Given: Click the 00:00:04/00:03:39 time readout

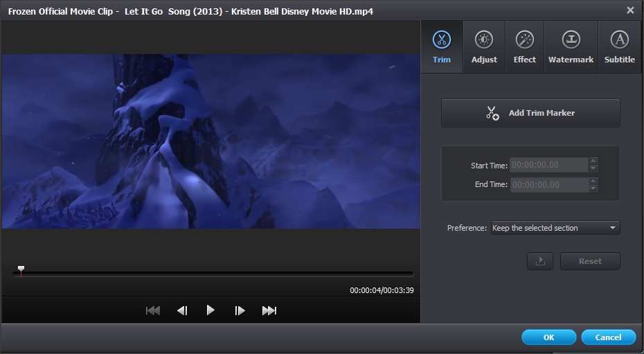Looking at the screenshot, I should (382, 290).
